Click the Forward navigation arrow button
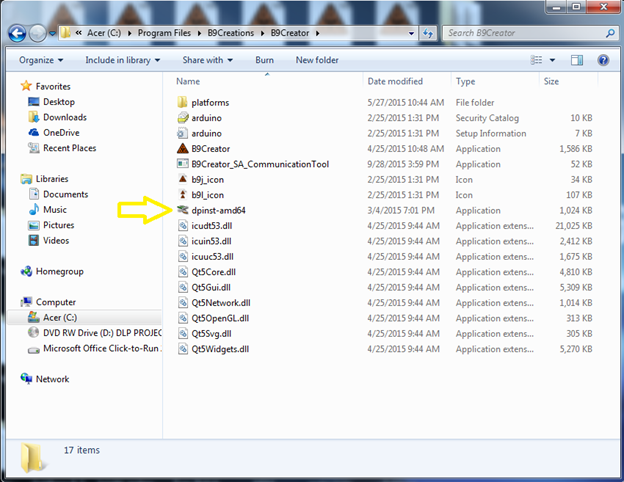 38,33
